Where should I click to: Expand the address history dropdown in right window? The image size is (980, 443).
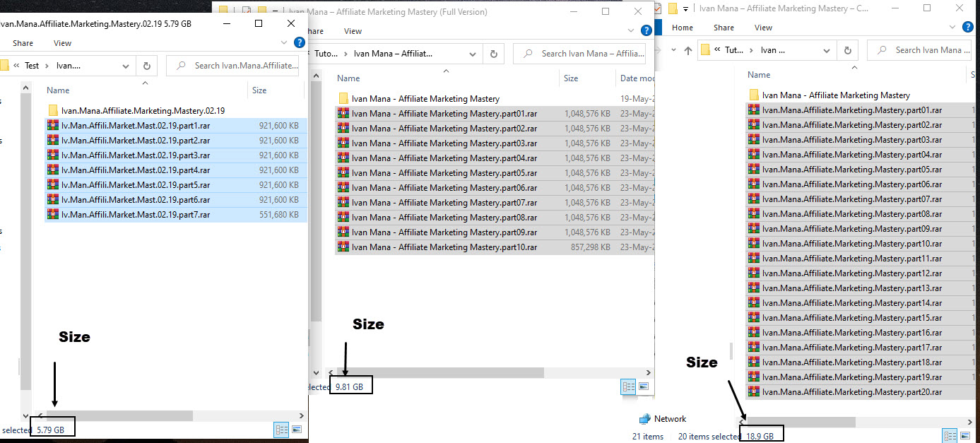(x=826, y=50)
